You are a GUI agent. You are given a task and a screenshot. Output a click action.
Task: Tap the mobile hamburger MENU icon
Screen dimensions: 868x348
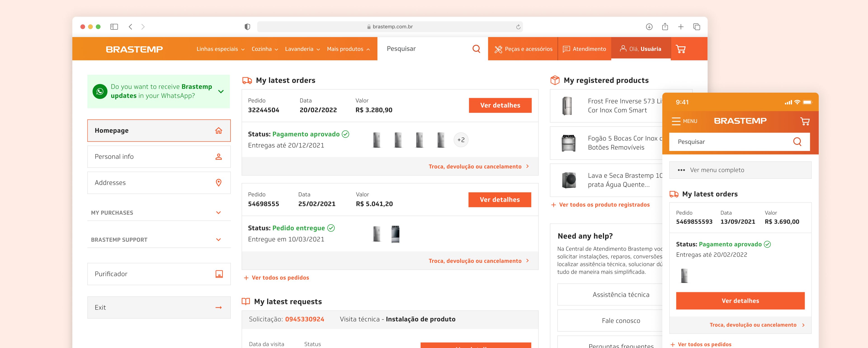coord(676,121)
